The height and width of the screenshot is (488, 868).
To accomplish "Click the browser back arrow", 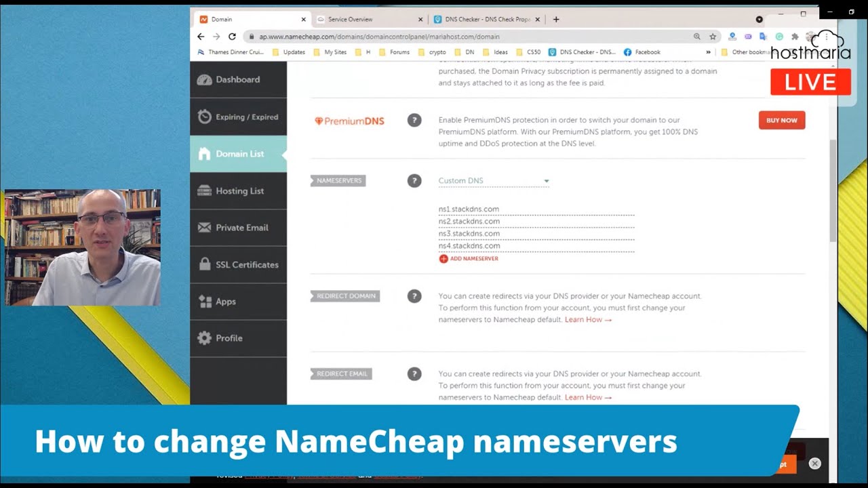I will point(201,37).
